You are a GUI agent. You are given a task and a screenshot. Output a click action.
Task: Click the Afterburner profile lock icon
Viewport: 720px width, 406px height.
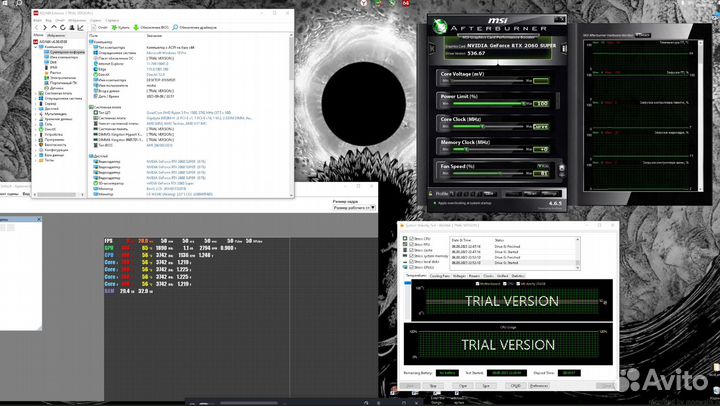[x=431, y=193]
